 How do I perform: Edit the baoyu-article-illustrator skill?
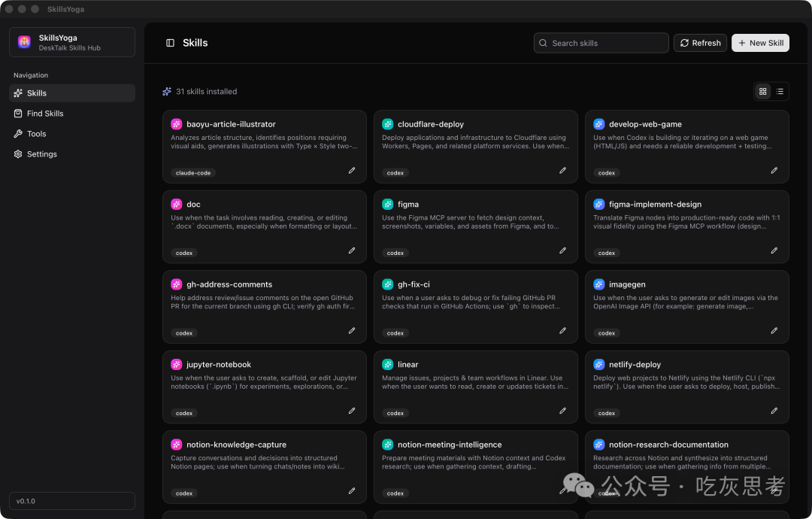[352, 171]
